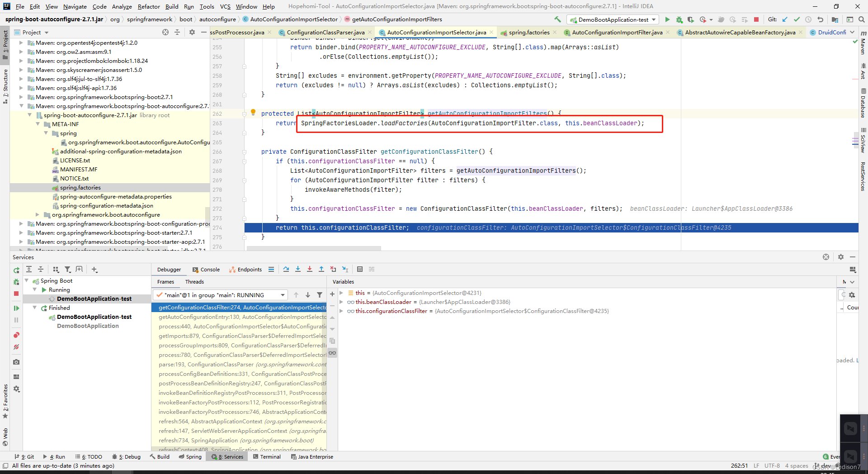Click the Step Out debugger icon
Image resolution: width=868 pixels, height=474 pixels.
coord(321,269)
